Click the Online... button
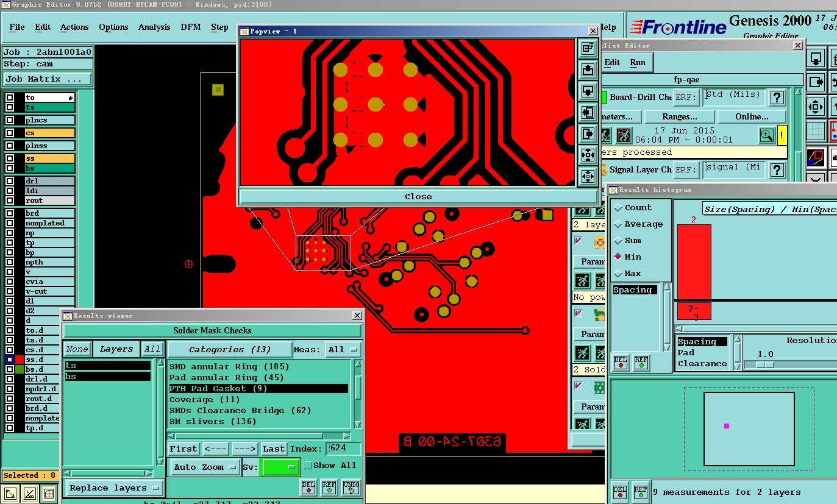The height and width of the screenshot is (504, 837). 752,117
